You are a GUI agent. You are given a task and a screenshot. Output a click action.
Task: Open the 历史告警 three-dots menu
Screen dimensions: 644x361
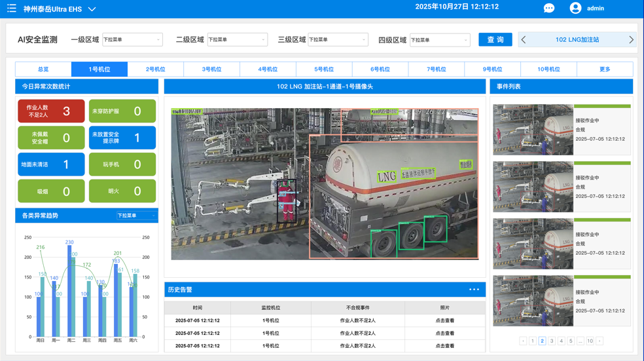point(474,290)
